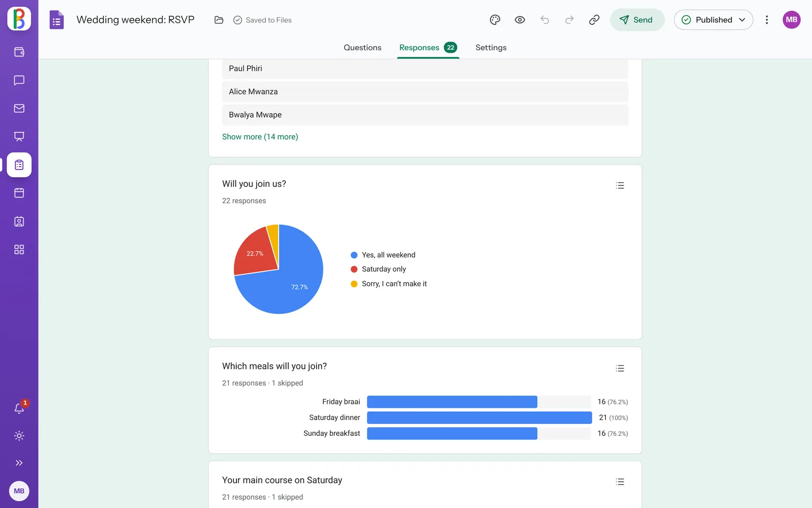Click the Which meals will you join? heading

pos(275,366)
